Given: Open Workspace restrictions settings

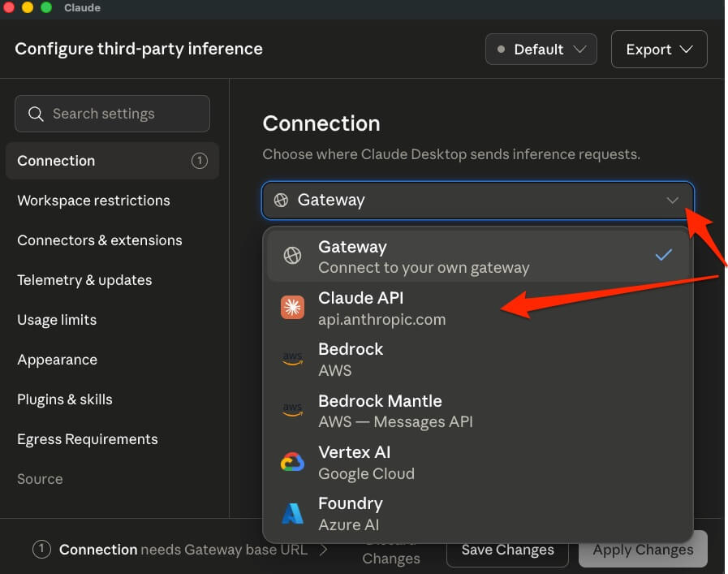Looking at the screenshot, I should click(112, 201).
